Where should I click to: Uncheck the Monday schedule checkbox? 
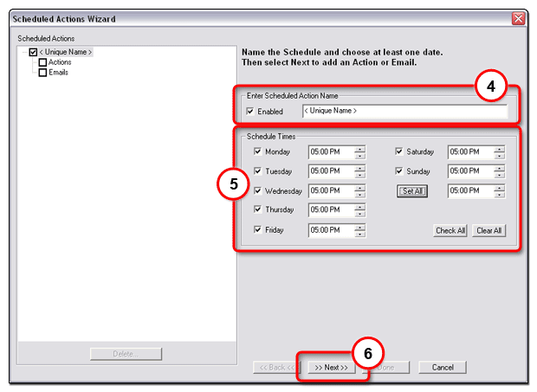257,151
